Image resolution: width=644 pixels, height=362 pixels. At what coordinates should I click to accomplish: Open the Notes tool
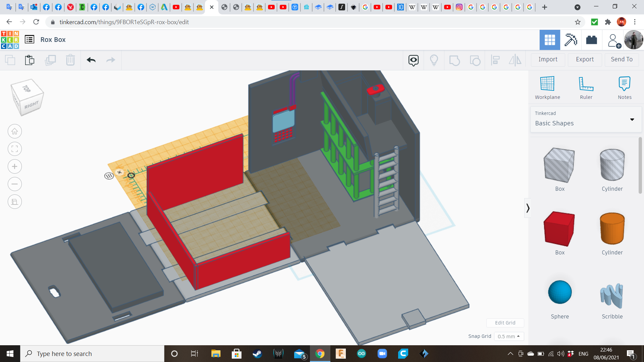pyautogui.click(x=624, y=84)
